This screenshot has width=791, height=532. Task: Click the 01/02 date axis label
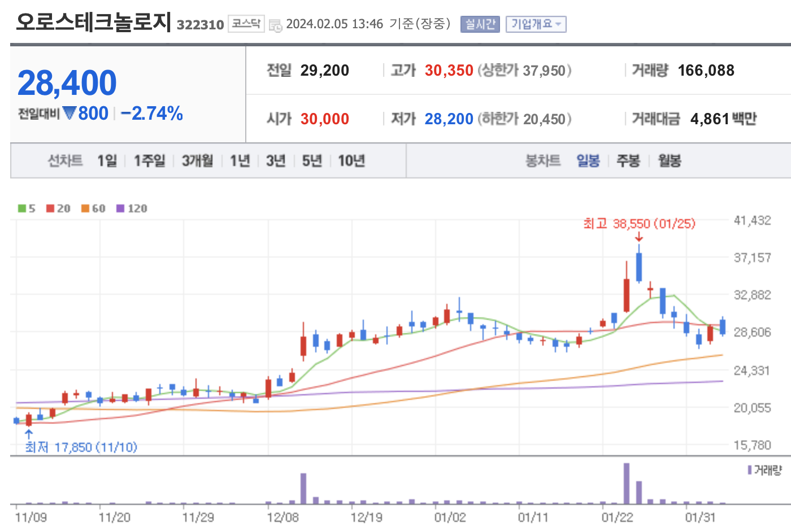pos(450,517)
